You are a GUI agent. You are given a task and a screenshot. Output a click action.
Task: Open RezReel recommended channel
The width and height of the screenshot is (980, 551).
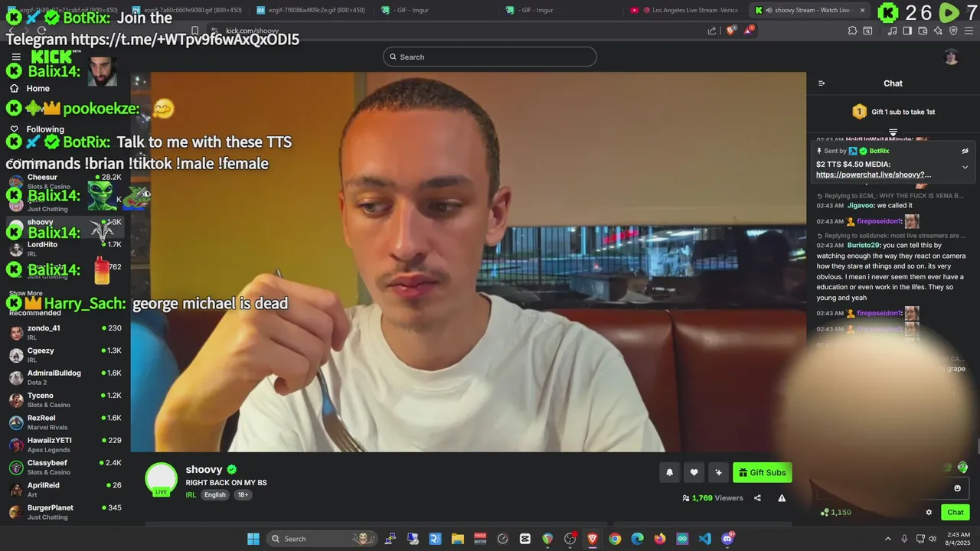65,422
